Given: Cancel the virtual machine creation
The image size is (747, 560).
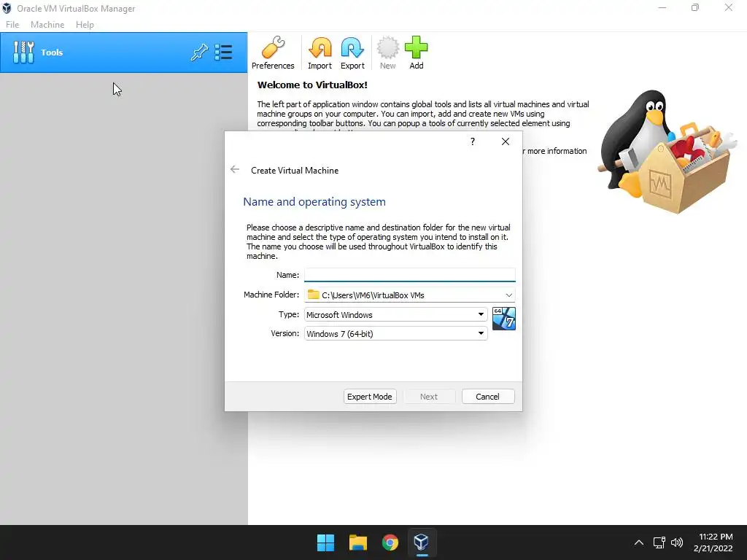Looking at the screenshot, I should (488, 396).
